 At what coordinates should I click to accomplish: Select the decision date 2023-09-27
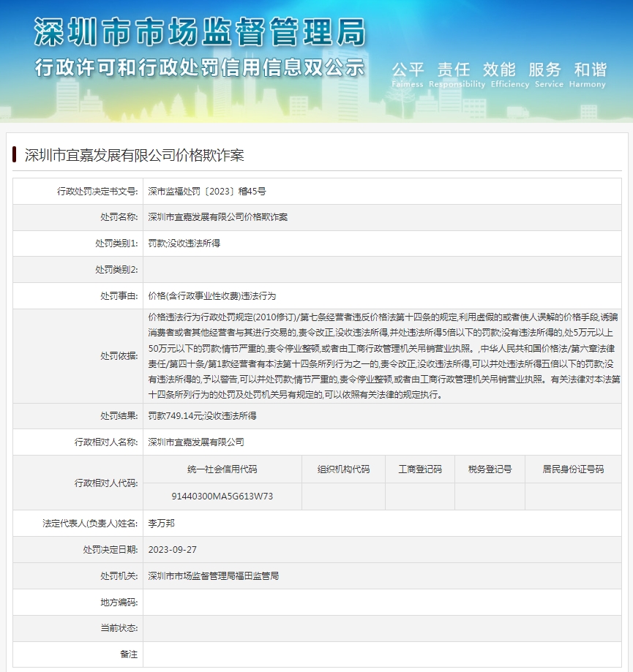click(x=173, y=549)
